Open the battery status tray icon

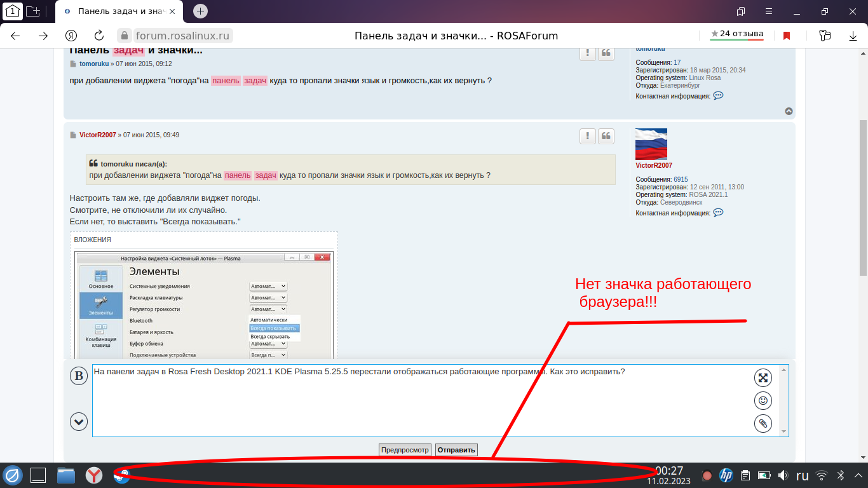(764, 475)
